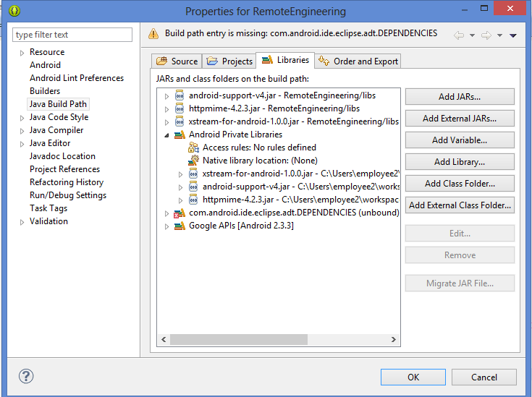Select 'xstream-for-android-1.0.0.jar - RemoteEngineering/libs' text

293,121
